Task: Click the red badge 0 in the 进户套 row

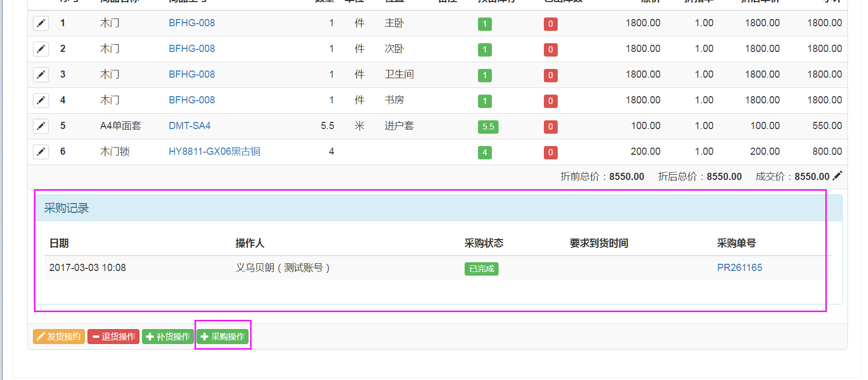Action: (x=551, y=126)
